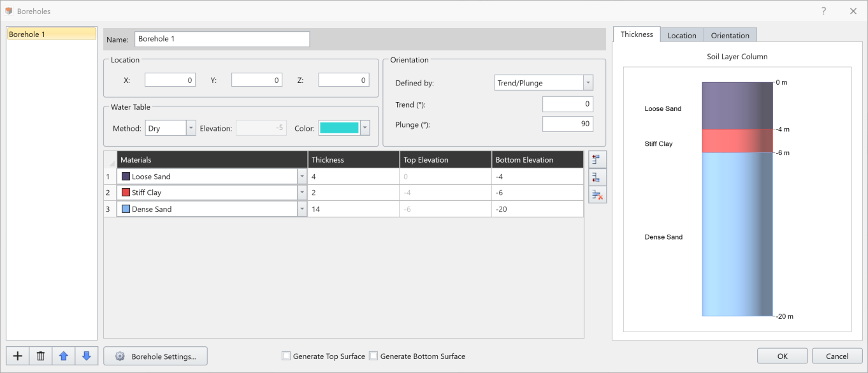Move borehole down with the blue down arrow
868x373 pixels.
pyautogui.click(x=87, y=356)
